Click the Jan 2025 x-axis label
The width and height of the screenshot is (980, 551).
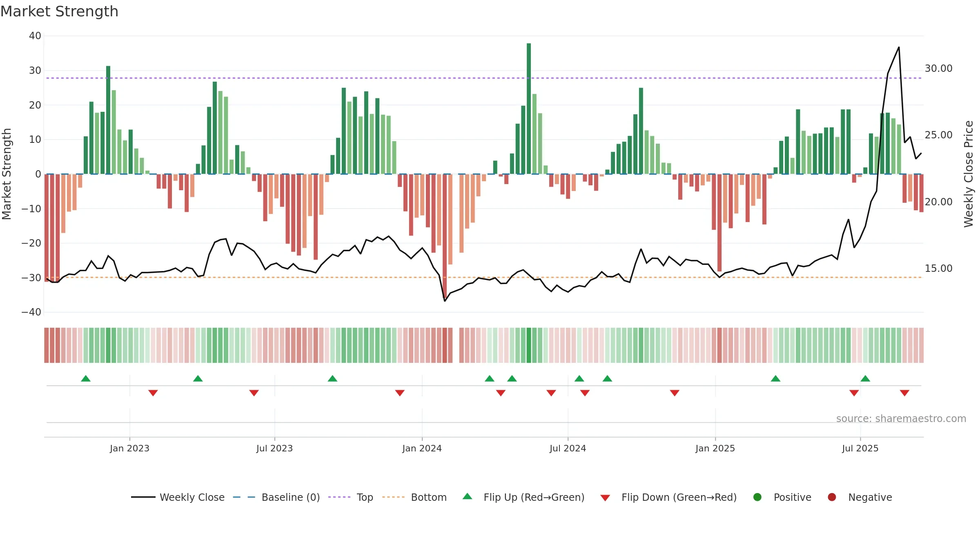click(715, 448)
